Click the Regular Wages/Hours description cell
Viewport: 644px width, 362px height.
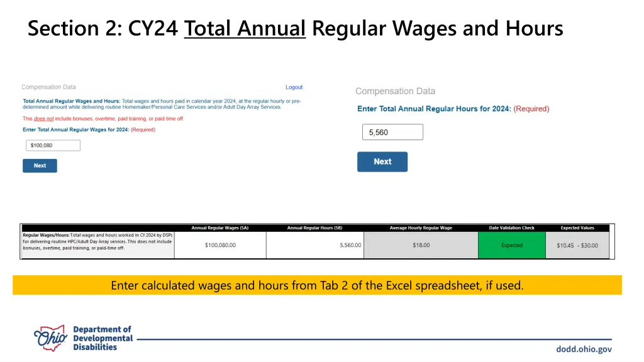point(97,245)
